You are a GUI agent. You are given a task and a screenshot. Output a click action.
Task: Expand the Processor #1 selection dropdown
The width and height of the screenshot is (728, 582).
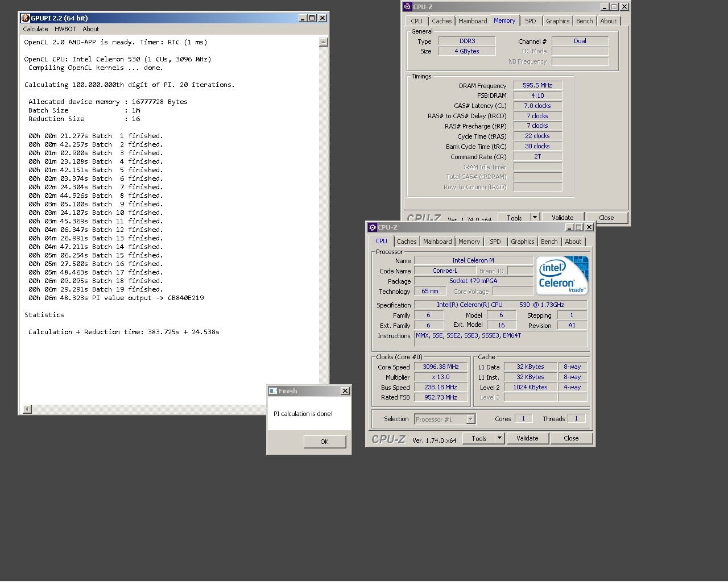pos(470,419)
